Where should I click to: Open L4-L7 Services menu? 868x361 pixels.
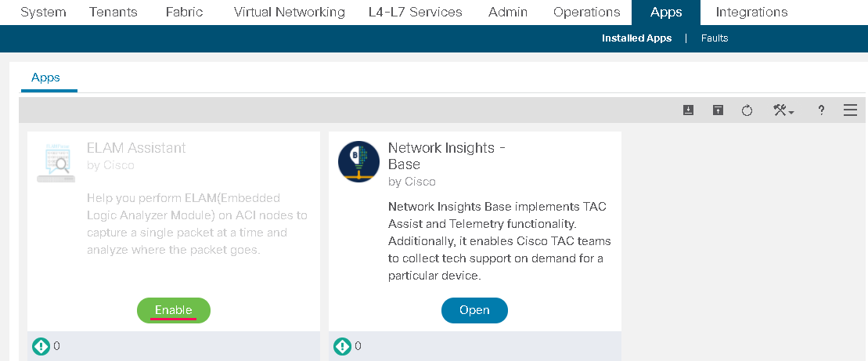pos(415,13)
